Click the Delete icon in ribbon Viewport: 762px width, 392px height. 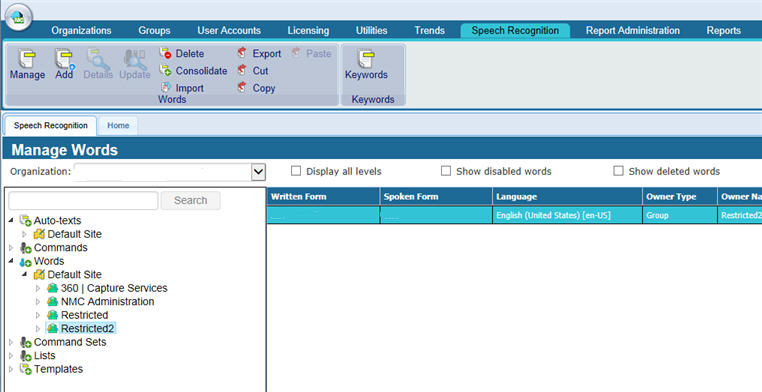(165, 53)
